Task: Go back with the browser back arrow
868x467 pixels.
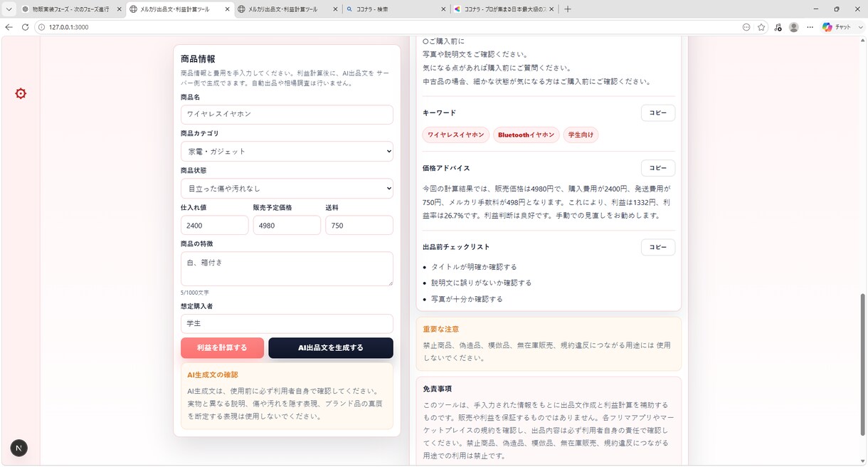Action: (x=9, y=27)
